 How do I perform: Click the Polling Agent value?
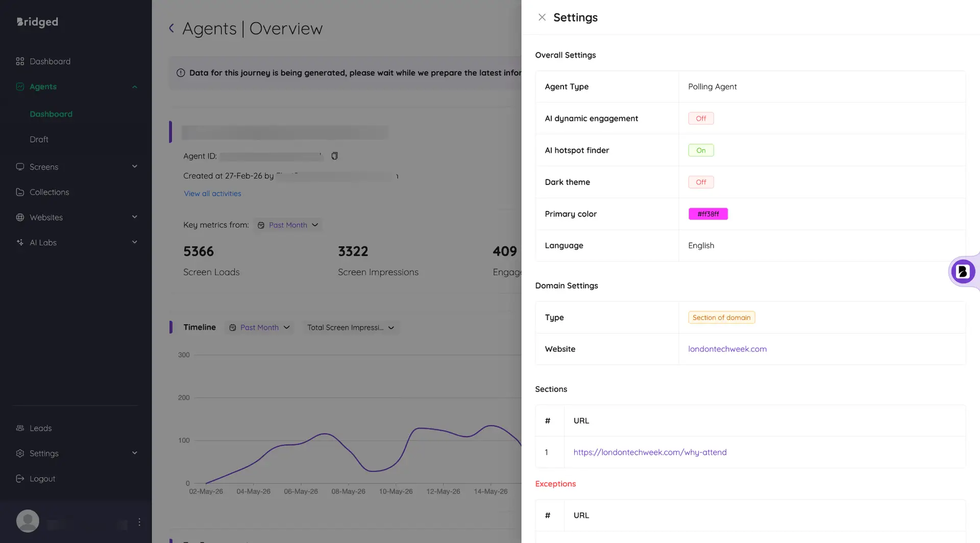[x=712, y=87]
